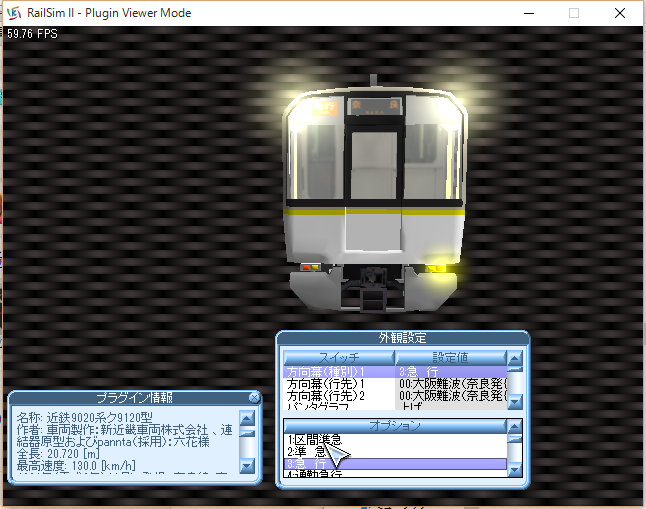This screenshot has width=646, height=509.
Task: Choose option 3:急 行
Action: coord(395,464)
